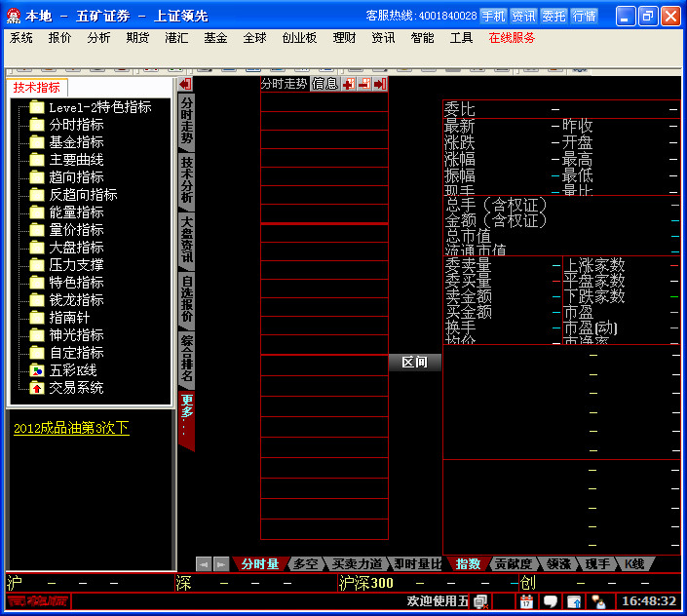Open the 2012成品油第3次下 news link

coord(71,428)
